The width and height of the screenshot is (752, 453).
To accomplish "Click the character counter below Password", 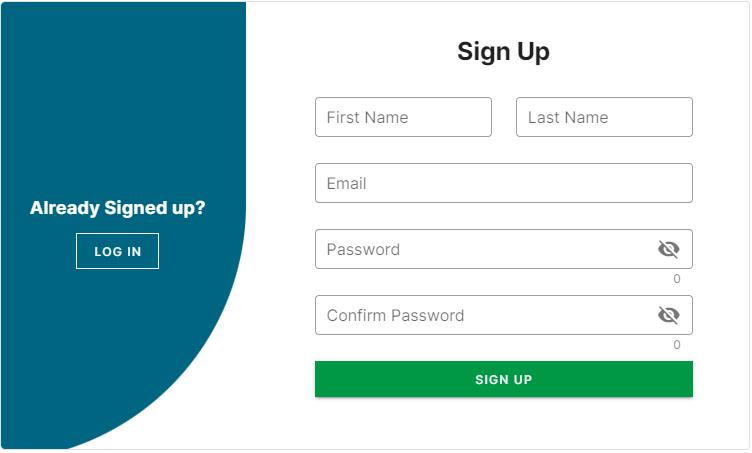I will point(677,279).
